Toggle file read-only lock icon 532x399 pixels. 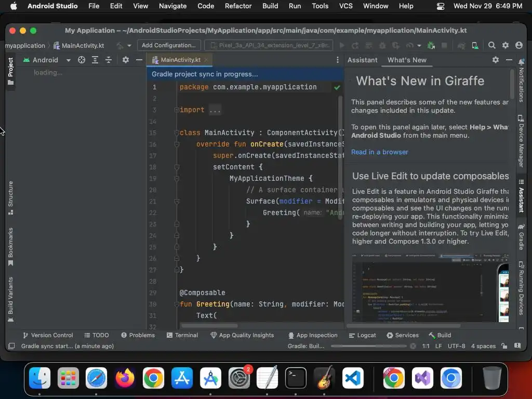[x=504, y=346]
